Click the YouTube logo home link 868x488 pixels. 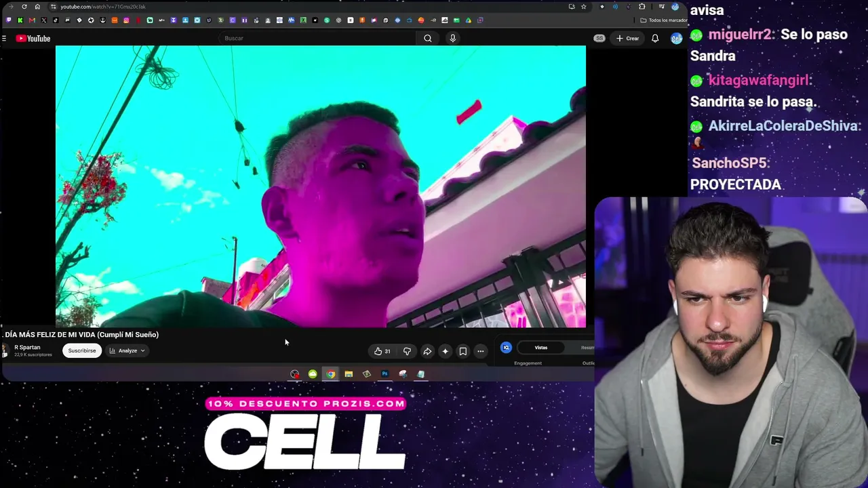click(33, 39)
